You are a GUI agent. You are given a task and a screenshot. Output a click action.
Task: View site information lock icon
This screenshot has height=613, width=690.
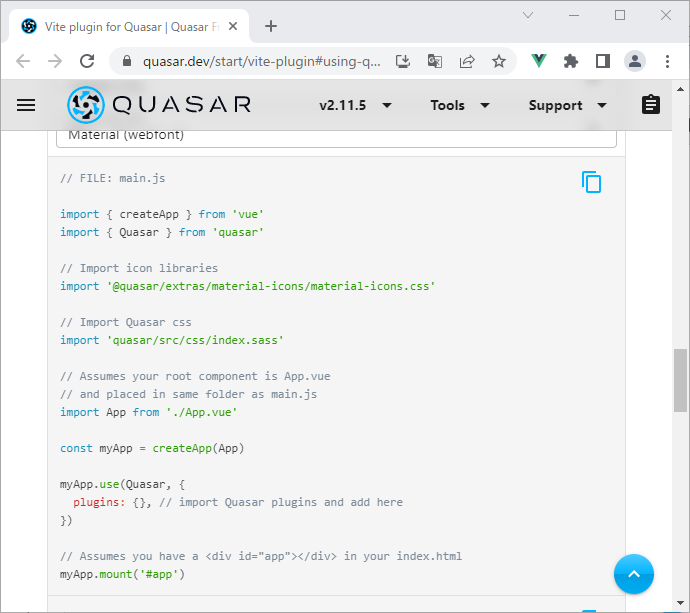click(x=127, y=61)
